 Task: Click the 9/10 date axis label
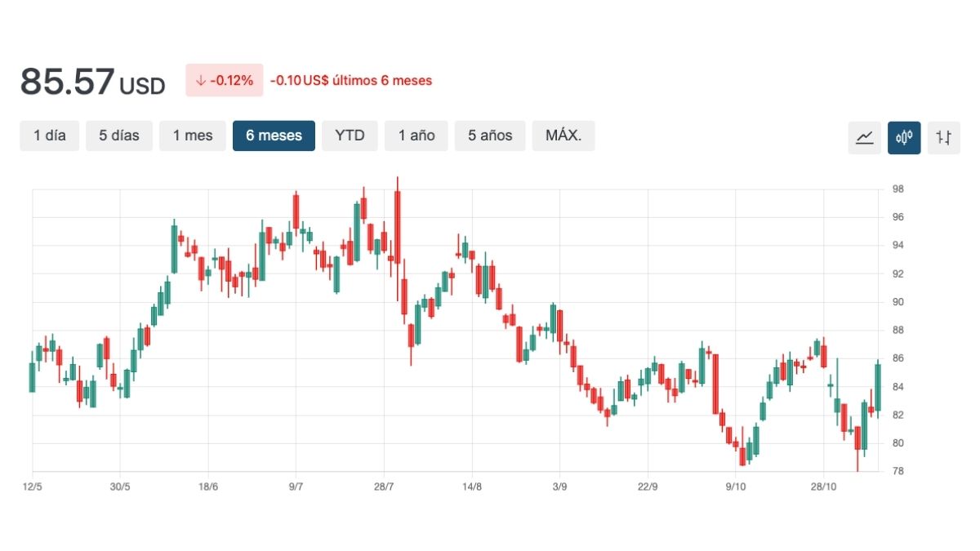coord(736,487)
